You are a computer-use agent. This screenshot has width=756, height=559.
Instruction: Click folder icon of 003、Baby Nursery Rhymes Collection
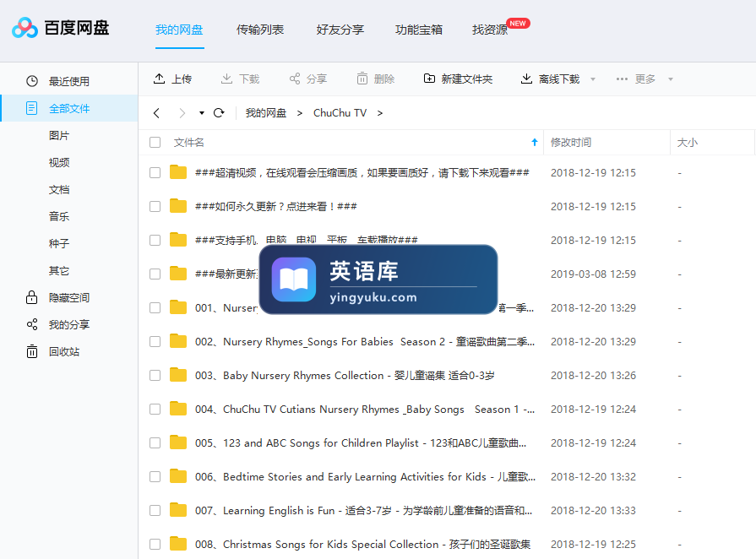[178, 375]
